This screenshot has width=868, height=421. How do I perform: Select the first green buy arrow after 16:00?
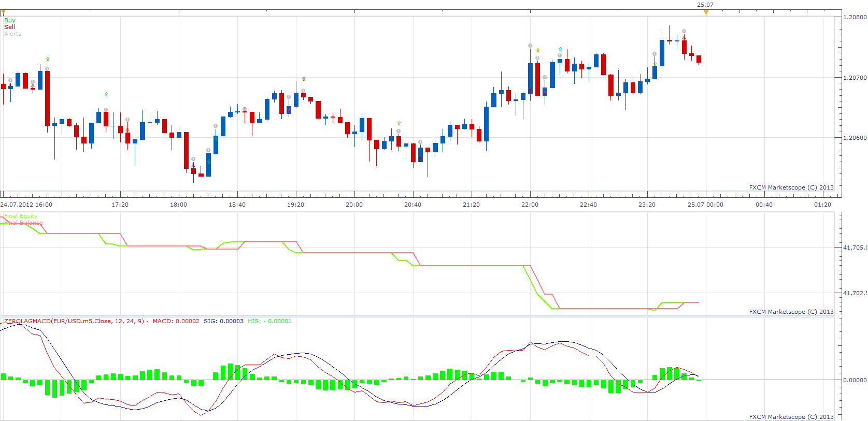[48, 59]
